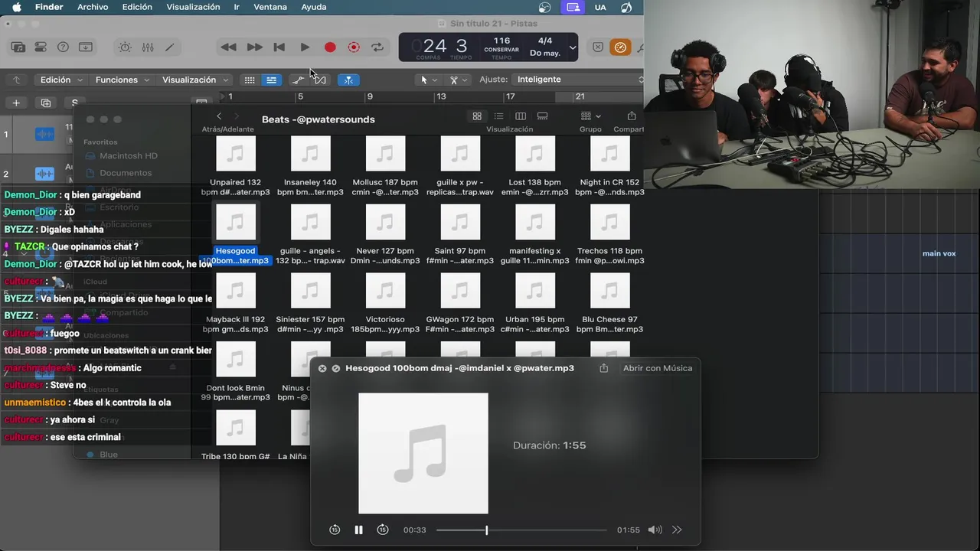Select the highlighted list view button
The width and height of the screenshot is (980, 551).
(271, 80)
